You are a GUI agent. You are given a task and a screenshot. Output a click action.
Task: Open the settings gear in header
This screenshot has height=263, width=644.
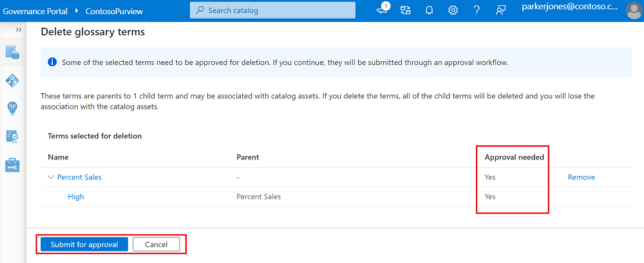pyautogui.click(x=453, y=10)
